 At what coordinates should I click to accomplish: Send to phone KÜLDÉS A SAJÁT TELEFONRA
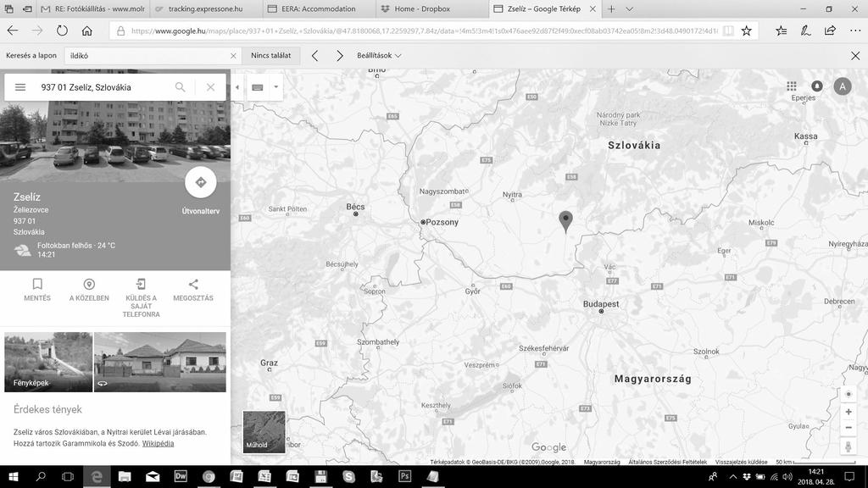pos(141,297)
